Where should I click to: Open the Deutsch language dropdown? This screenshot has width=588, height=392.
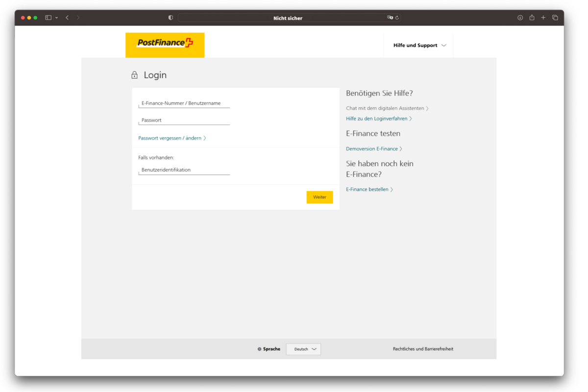(x=304, y=349)
